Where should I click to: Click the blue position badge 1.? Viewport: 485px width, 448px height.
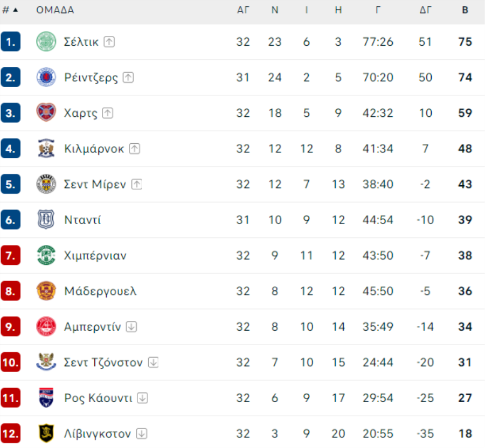click(x=11, y=41)
